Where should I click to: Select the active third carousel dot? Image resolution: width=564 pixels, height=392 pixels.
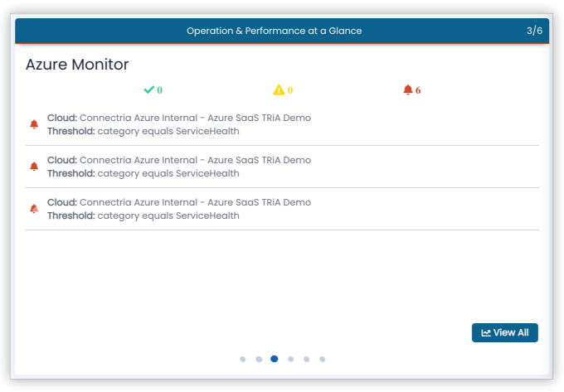click(x=274, y=359)
